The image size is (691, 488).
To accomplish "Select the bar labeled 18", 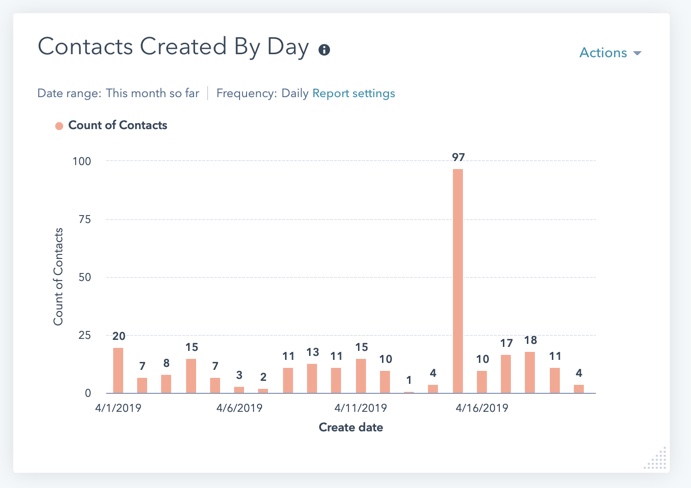I will point(530,372).
